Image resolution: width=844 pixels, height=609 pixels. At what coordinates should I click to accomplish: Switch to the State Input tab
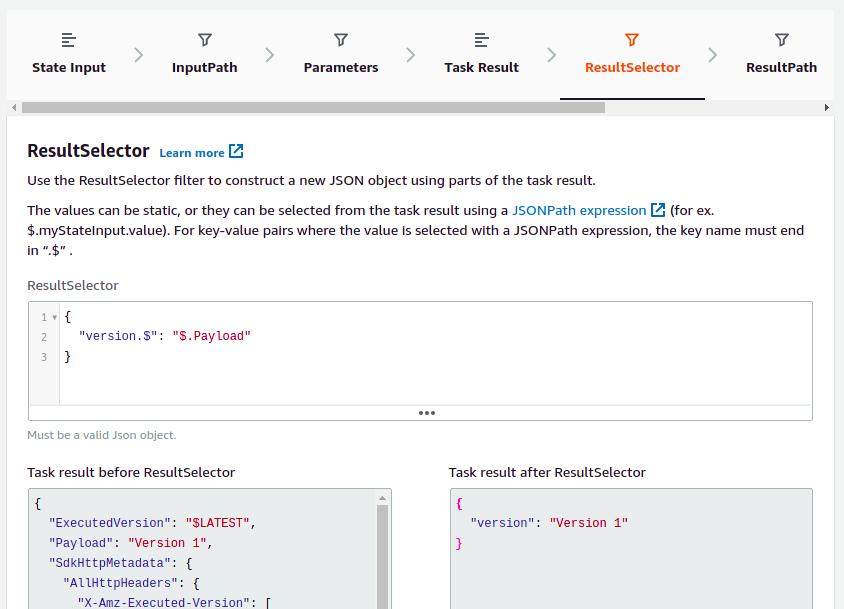tap(68, 67)
